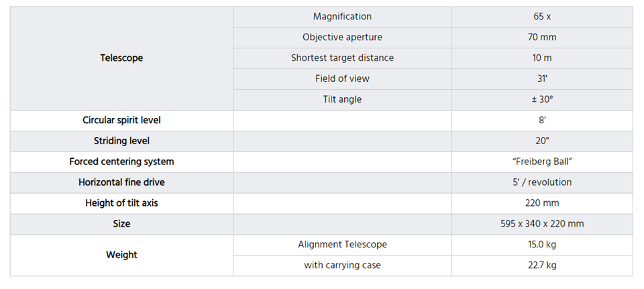Click the Horizontal fine drive header
This screenshot has width=644, height=289.
pos(121,182)
